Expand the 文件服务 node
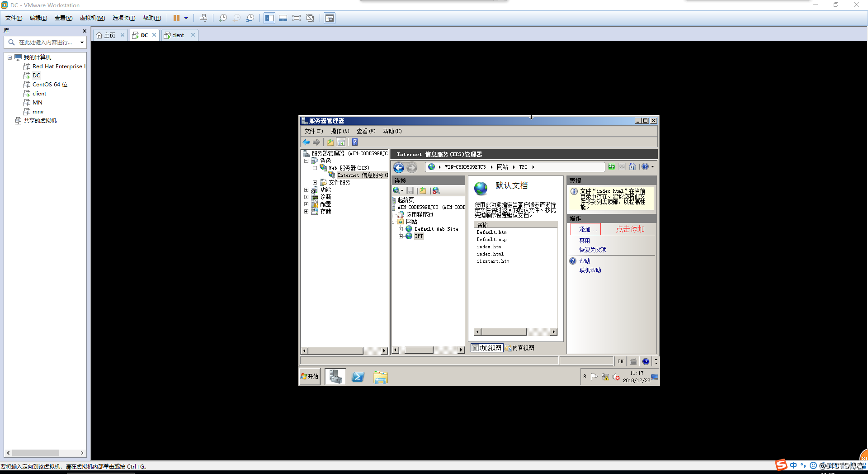Image resolution: width=868 pixels, height=474 pixels. point(315,183)
